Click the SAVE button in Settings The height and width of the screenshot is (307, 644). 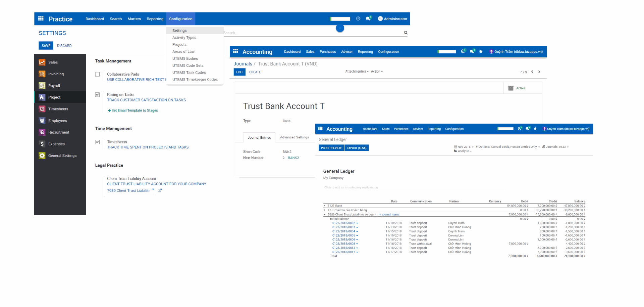click(x=46, y=46)
